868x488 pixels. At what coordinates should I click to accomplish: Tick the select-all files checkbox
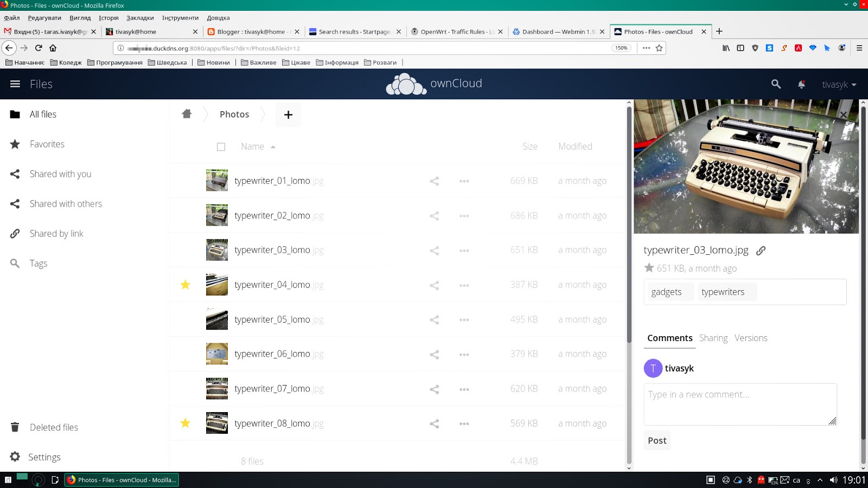click(x=221, y=146)
